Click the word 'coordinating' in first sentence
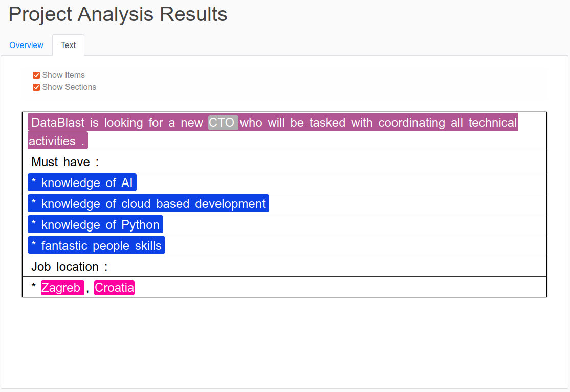 coord(411,122)
